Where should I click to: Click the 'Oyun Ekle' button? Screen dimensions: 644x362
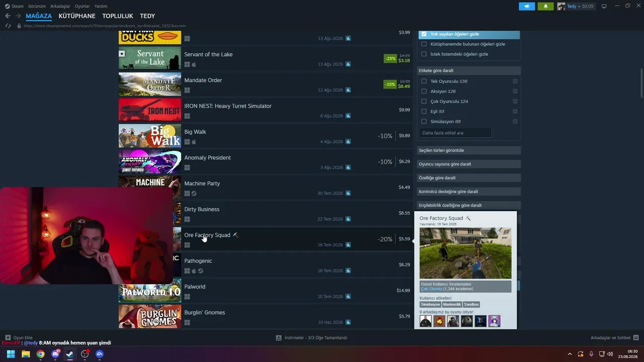19,338
